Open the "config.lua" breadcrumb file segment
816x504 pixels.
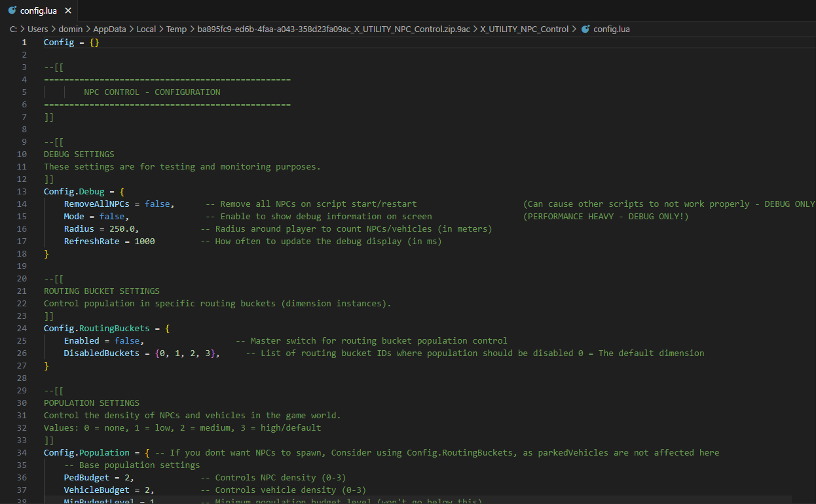pos(612,29)
